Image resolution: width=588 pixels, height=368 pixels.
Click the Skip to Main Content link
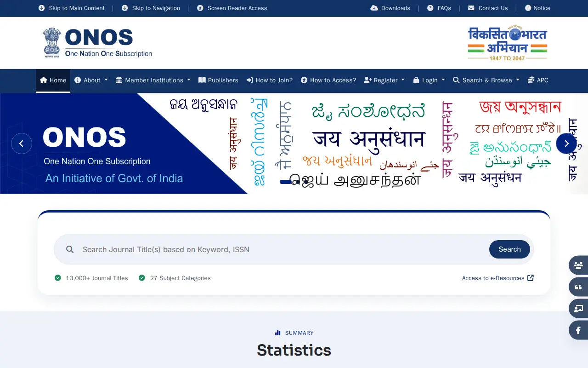[72, 8]
